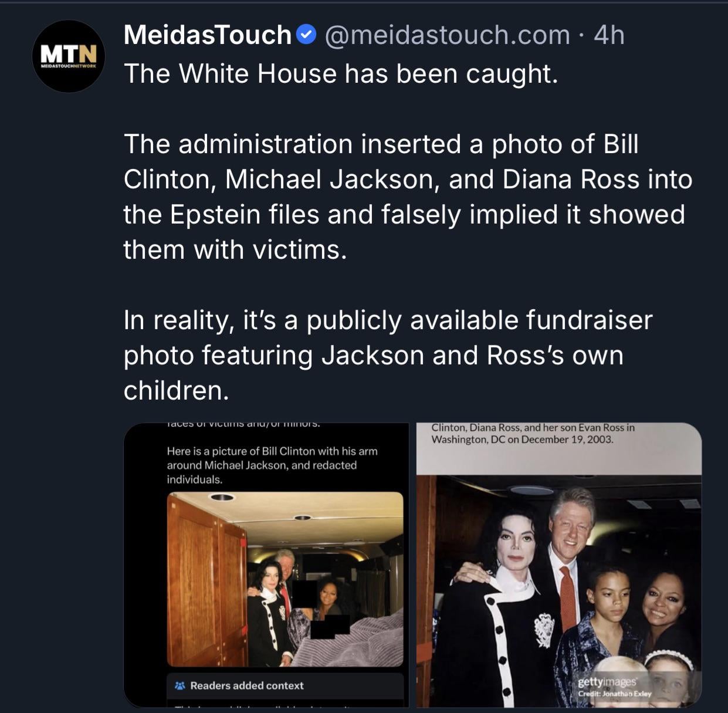Open the left attached screenshot image
Image resolution: width=728 pixels, height=713 pixels.
pyautogui.click(x=266, y=565)
